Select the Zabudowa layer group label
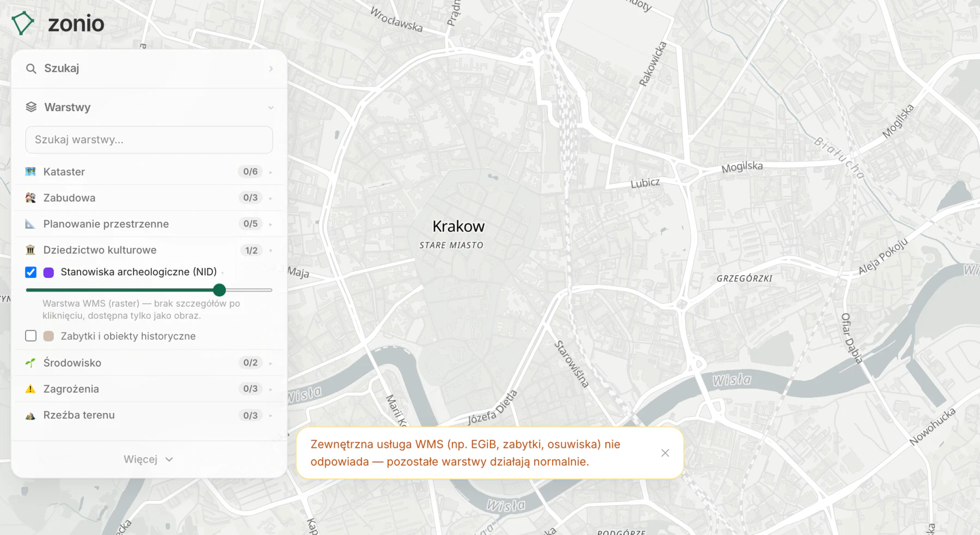This screenshot has height=535, width=980. point(69,198)
